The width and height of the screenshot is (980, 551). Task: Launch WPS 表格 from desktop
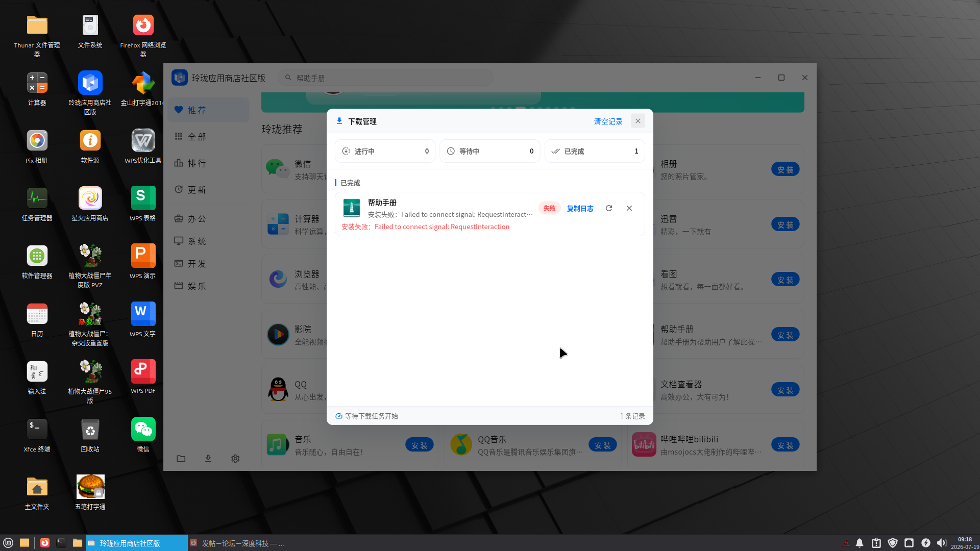tap(143, 204)
